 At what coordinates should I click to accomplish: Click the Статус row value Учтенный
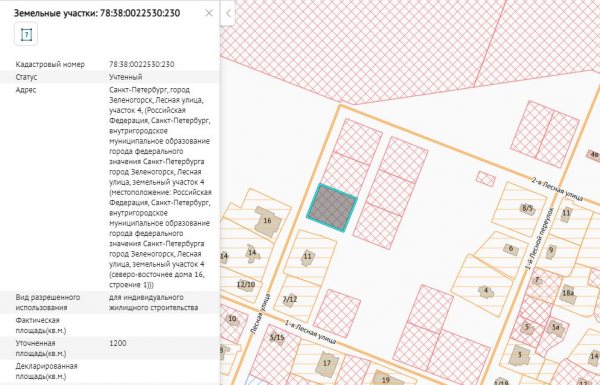coord(126,77)
